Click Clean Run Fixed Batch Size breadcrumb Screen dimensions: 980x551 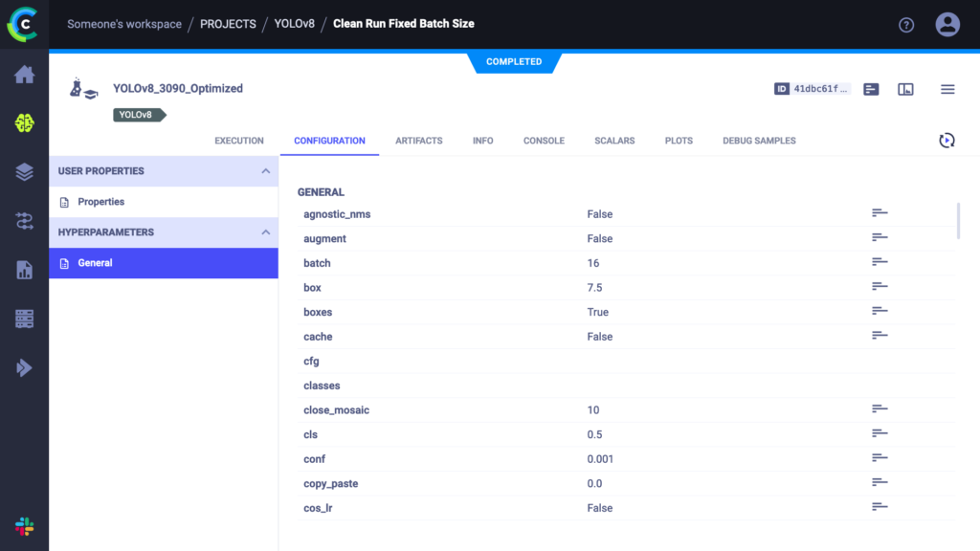click(404, 24)
